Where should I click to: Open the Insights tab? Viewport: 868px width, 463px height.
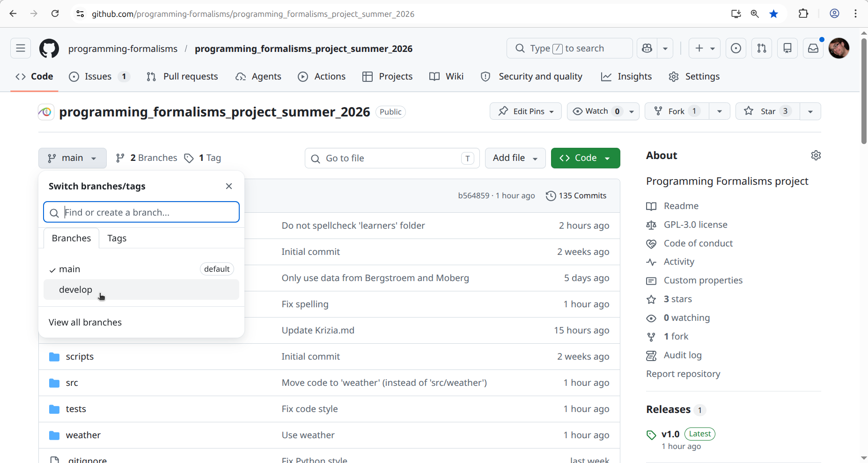point(626,77)
